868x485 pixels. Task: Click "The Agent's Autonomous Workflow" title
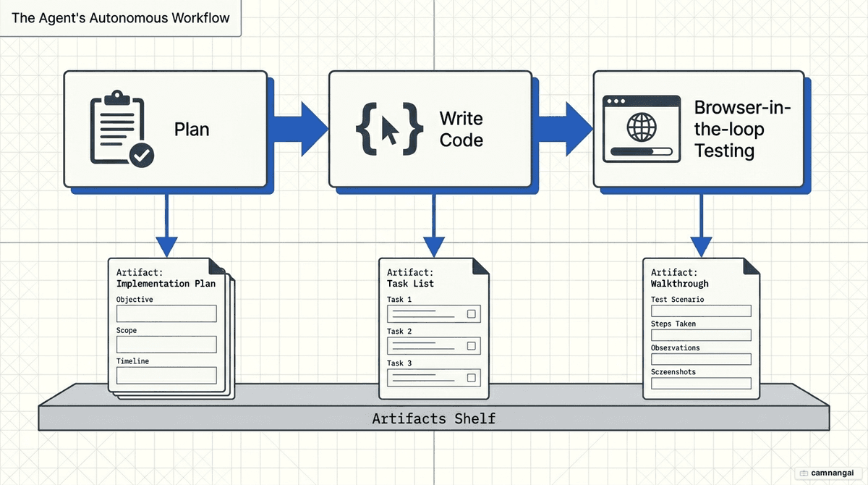(x=121, y=18)
